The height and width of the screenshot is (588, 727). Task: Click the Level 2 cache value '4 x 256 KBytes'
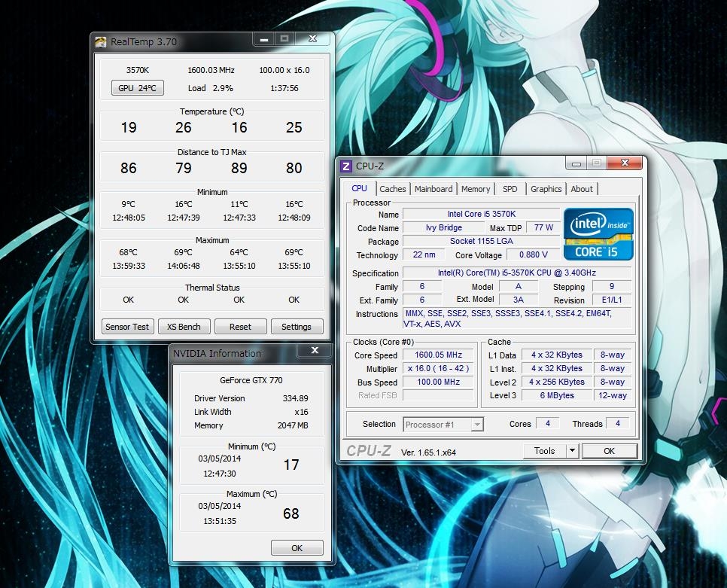(x=557, y=382)
